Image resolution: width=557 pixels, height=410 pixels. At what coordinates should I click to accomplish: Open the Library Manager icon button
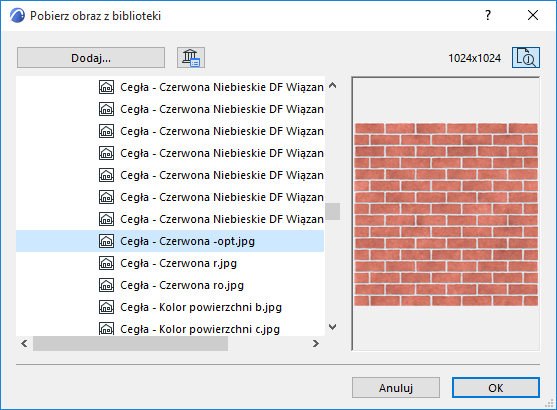191,58
